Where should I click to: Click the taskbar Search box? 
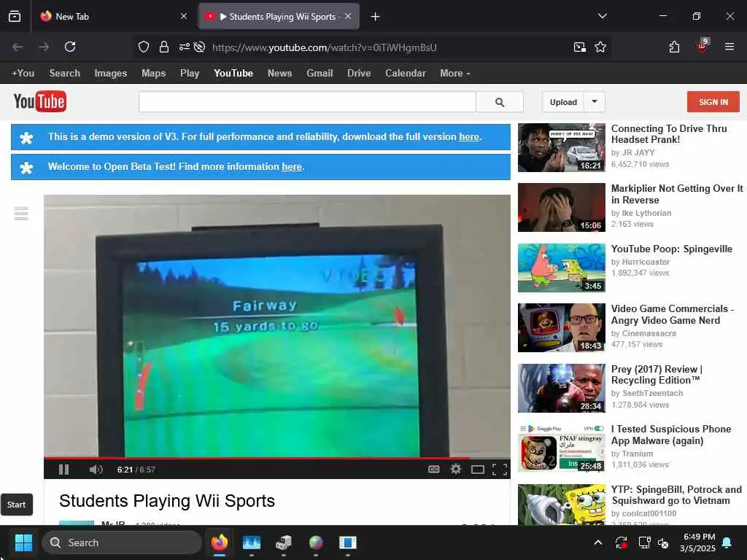[x=122, y=542]
